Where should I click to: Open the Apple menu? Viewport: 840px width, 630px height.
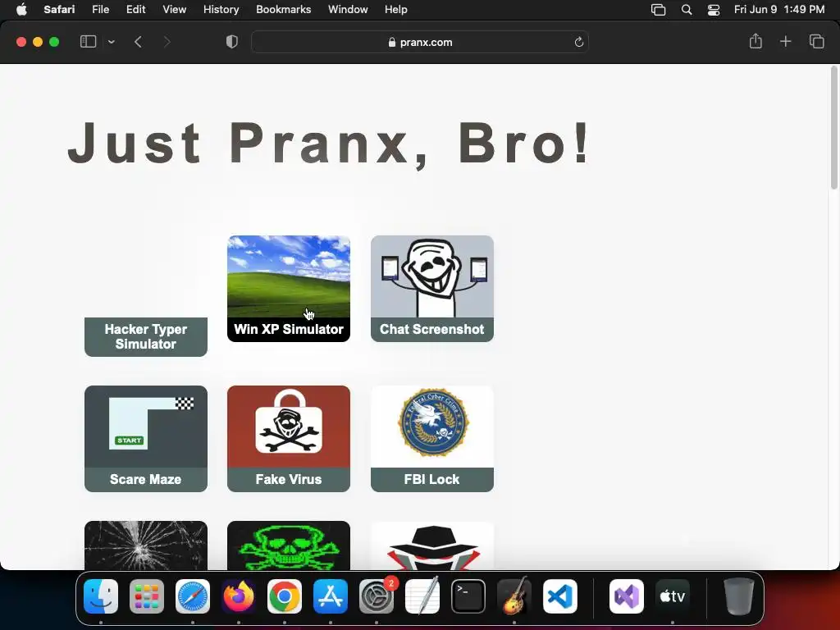[21, 10]
